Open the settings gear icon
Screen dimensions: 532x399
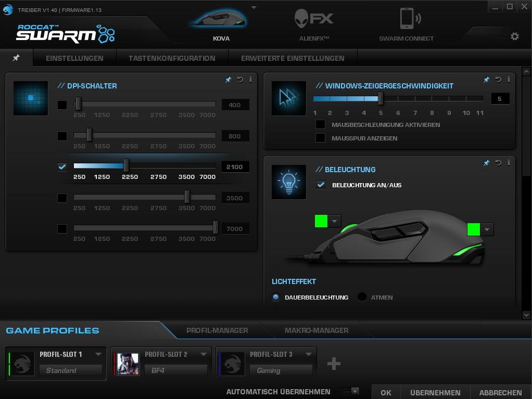514,36
